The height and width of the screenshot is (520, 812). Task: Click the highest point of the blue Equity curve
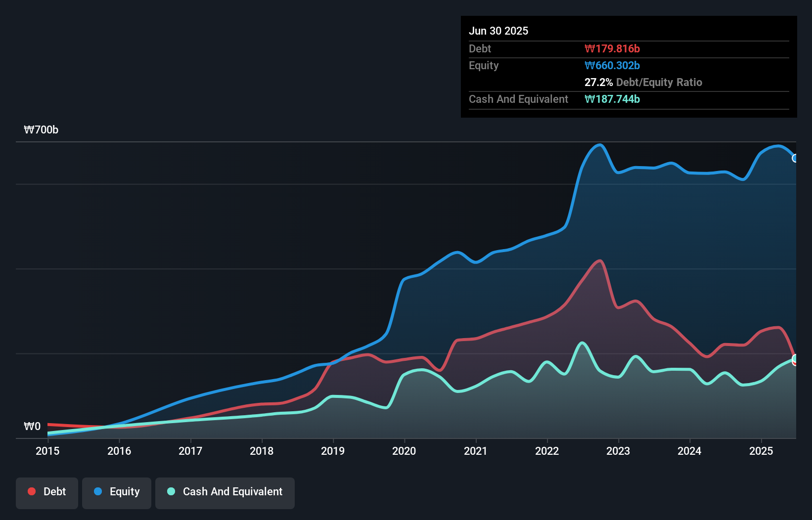coord(599,144)
